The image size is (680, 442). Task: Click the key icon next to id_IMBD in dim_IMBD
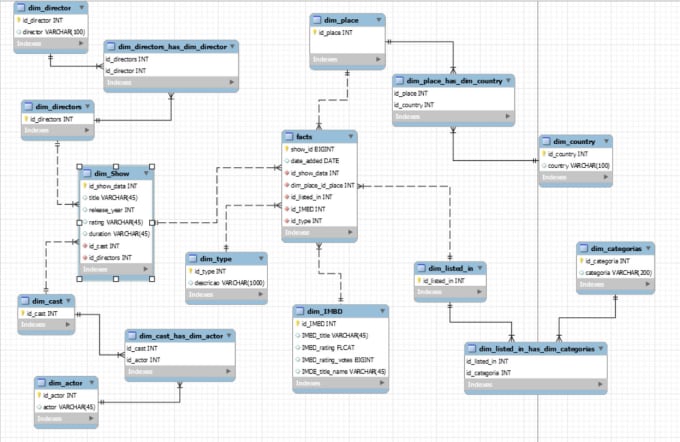(x=298, y=324)
